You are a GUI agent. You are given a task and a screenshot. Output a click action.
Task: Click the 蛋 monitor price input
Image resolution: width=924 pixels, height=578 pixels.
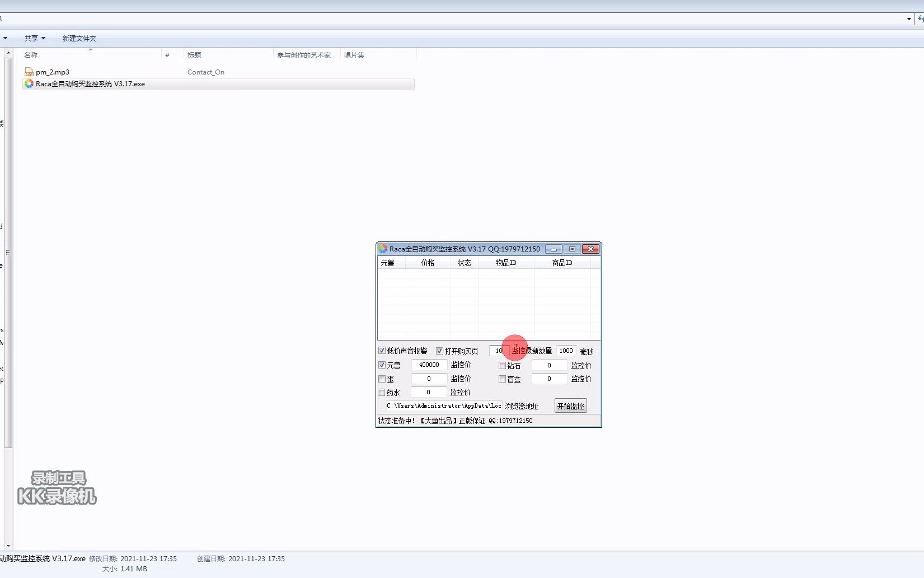coord(429,379)
